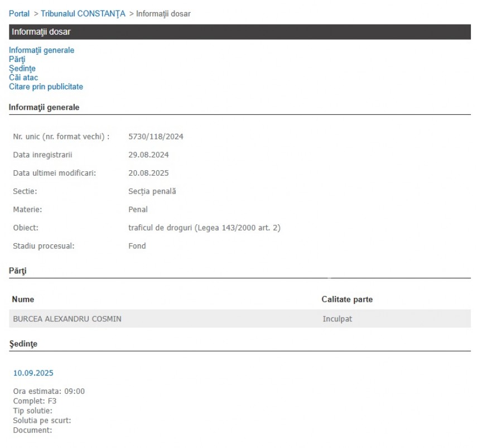Open Tribunalul CONSTANȚA breadcrumb link
This screenshot has width=477, height=448.
(83, 14)
